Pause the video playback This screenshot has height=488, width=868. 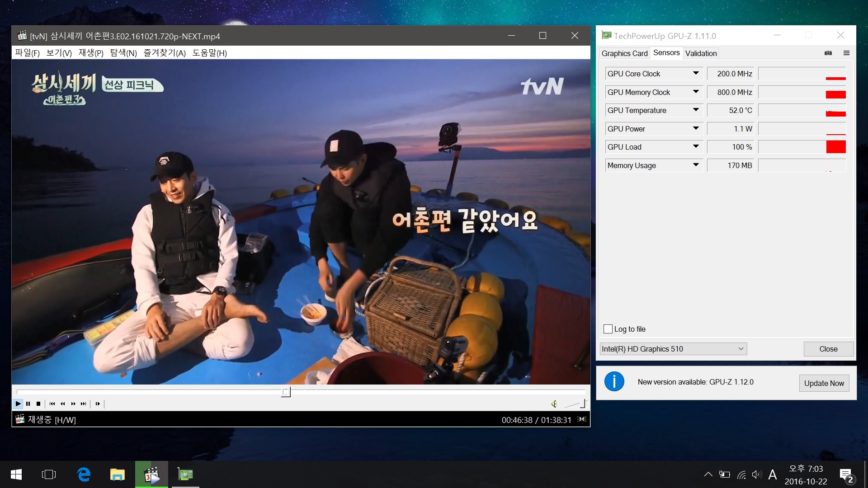(x=28, y=404)
